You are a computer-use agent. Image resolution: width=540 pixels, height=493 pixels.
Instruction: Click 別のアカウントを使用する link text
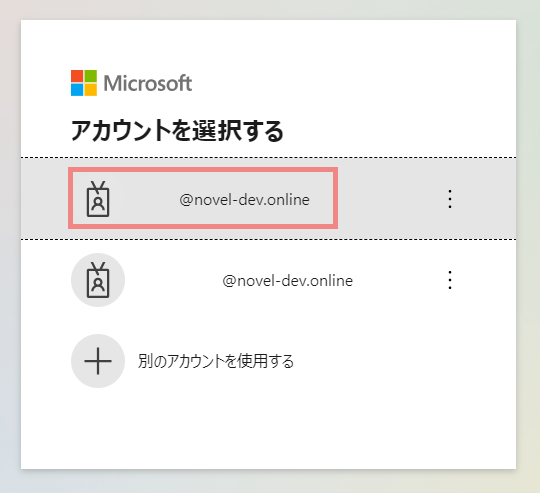[x=216, y=361]
